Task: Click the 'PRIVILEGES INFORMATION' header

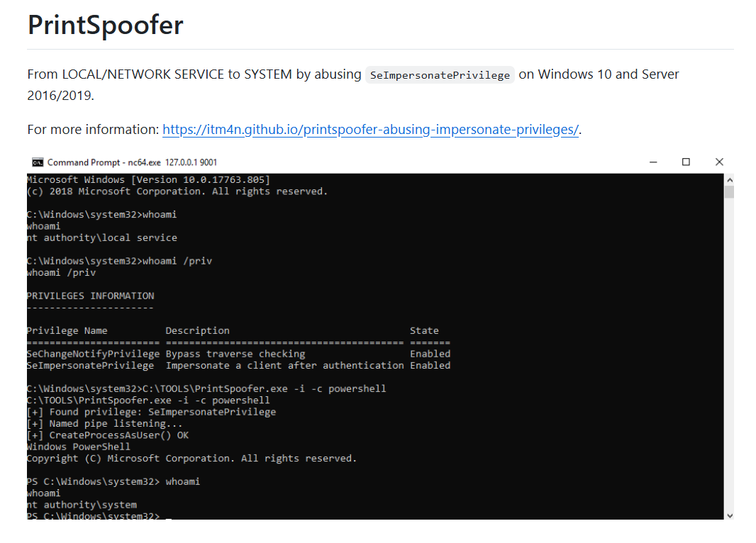Action: point(91,296)
